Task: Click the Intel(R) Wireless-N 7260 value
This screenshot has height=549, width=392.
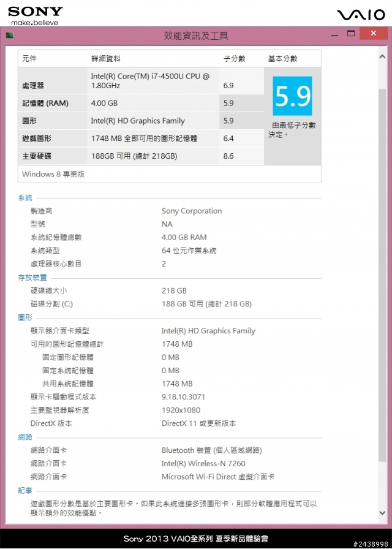Action: (x=203, y=464)
